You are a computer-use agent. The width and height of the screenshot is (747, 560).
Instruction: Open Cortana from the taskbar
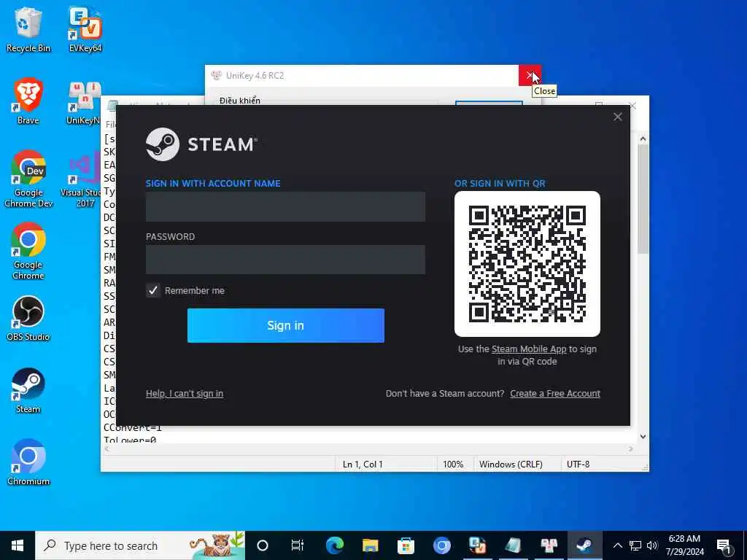[263, 545]
